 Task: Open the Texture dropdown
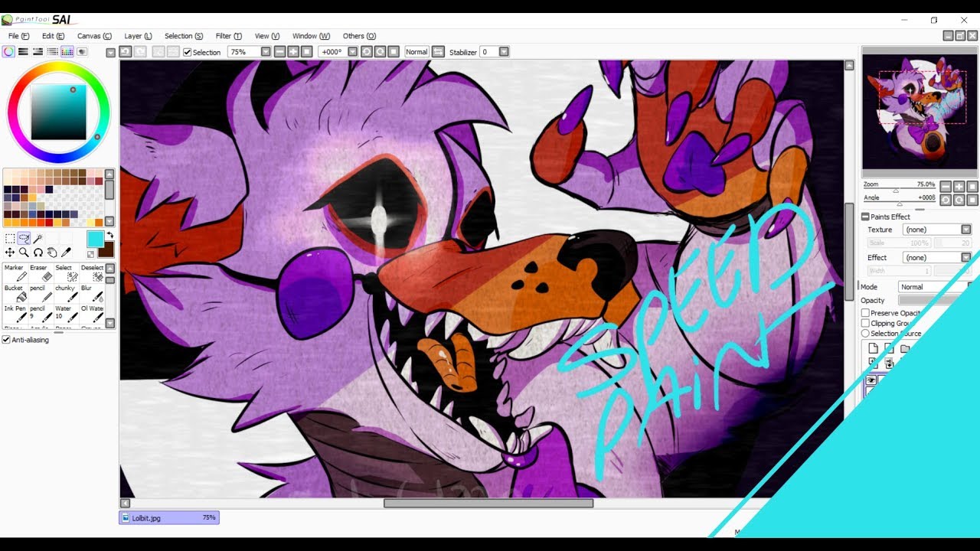click(x=966, y=230)
